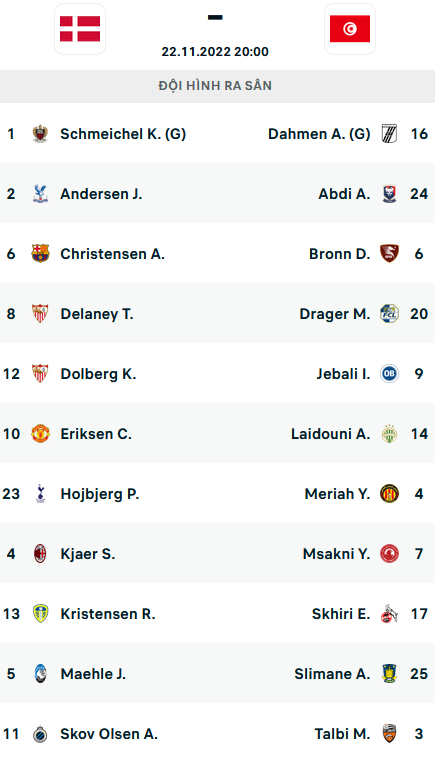Open player Schmeichel K. (G)

pos(123,134)
